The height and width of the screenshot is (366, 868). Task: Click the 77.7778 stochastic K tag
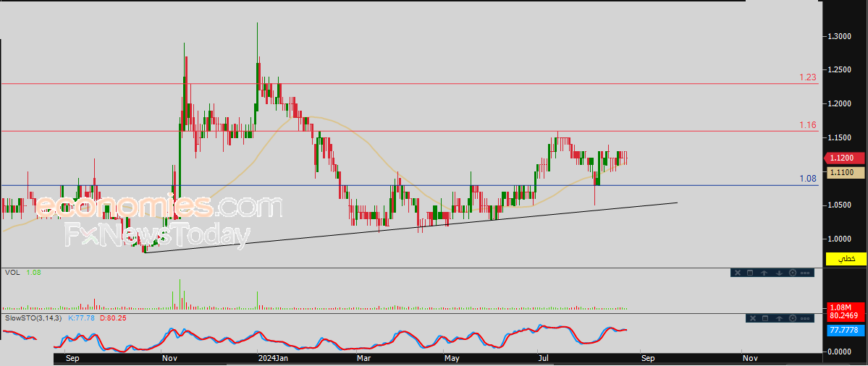846,330
